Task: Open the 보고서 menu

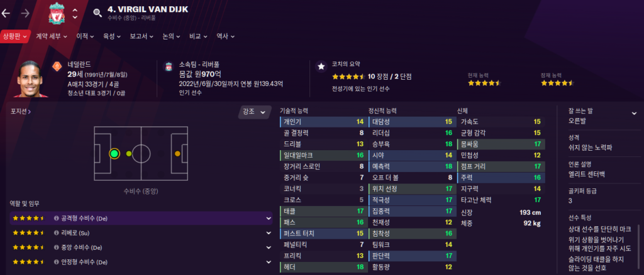Action: click(142, 36)
